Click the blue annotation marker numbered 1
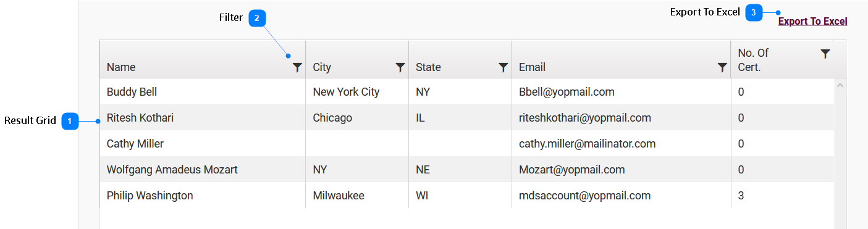The width and height of the screenshot is (868, 229). point(70,122)
